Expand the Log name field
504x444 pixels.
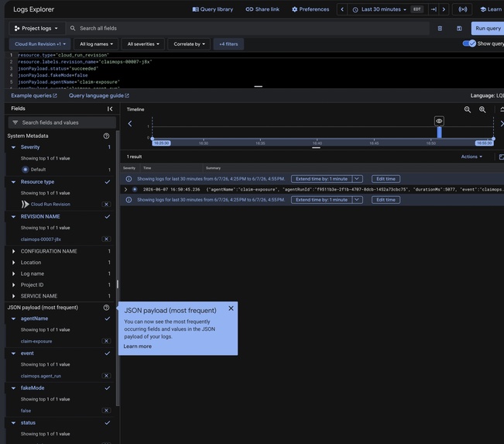click(13, 274)
